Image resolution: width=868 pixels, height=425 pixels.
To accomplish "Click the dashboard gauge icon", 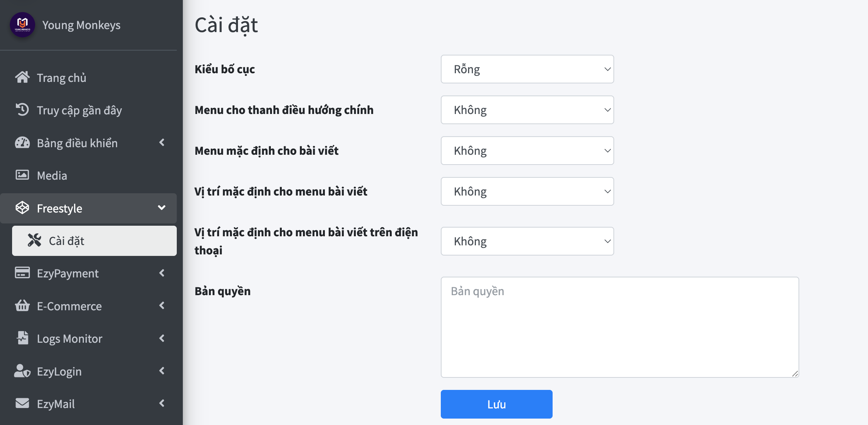I will (22, 143).
